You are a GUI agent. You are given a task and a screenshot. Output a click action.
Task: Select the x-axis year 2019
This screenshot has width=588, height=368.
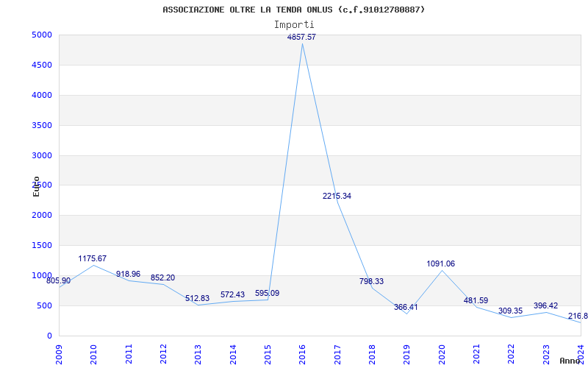[407, 355]
